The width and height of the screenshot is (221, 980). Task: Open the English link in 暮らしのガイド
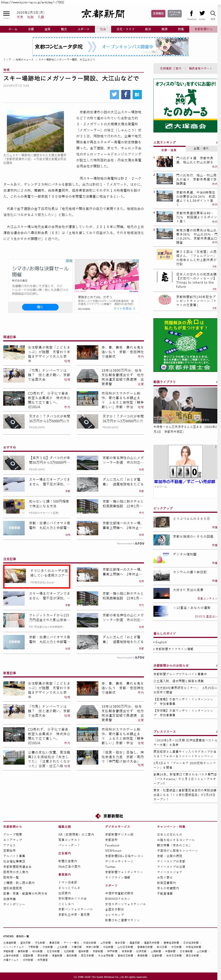point(161,642)
